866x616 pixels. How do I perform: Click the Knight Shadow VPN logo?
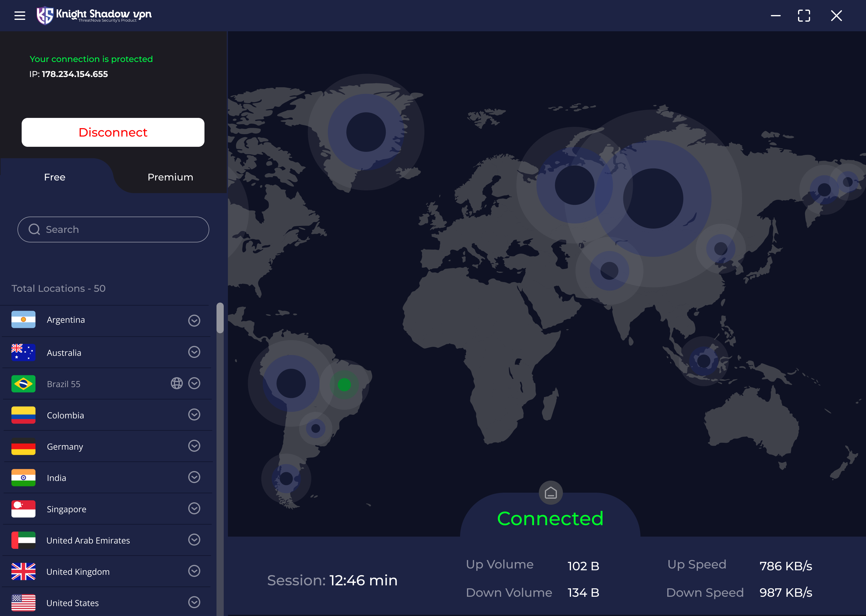(94, 16)
